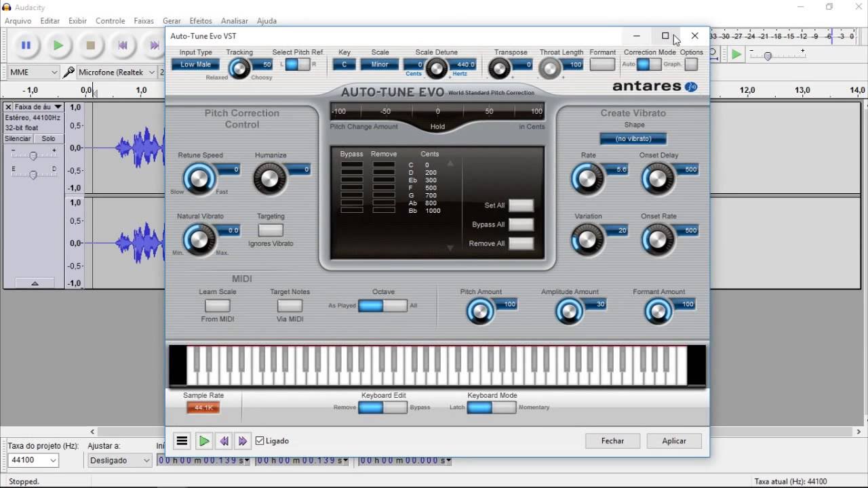Screen dimensions: 868x488
Task: Click the Transpose knob
Action: click(499, 68)
